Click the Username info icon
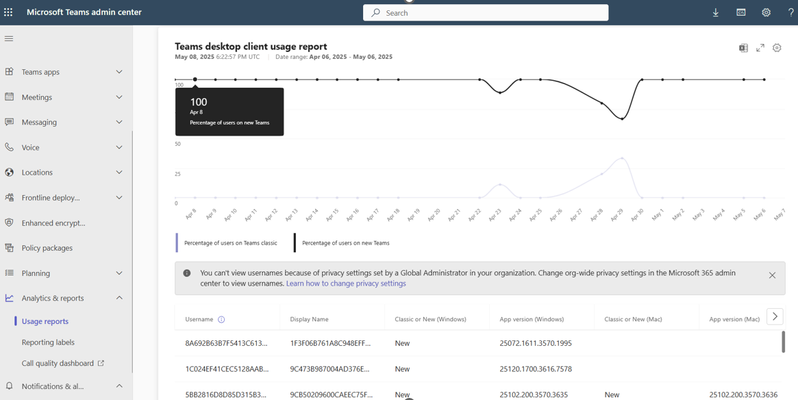Screen dimensions: 798x400 (221, 320)
